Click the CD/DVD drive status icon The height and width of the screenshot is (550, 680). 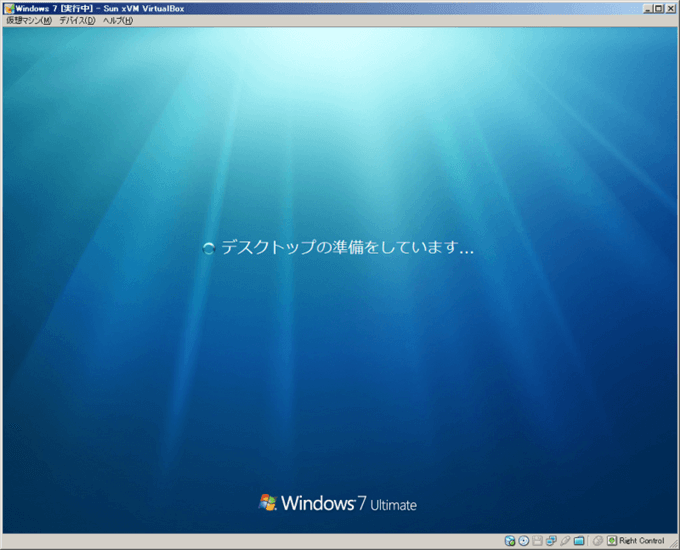tap(524, 541)
